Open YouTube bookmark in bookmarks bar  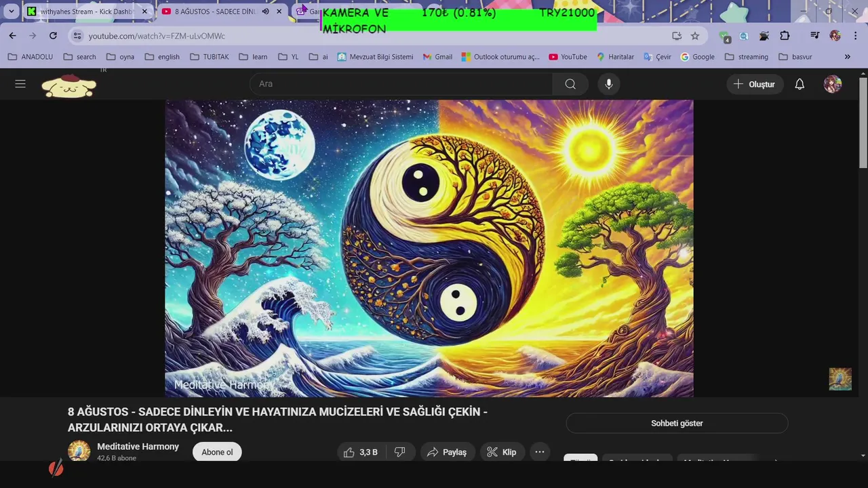pos(568,57)
